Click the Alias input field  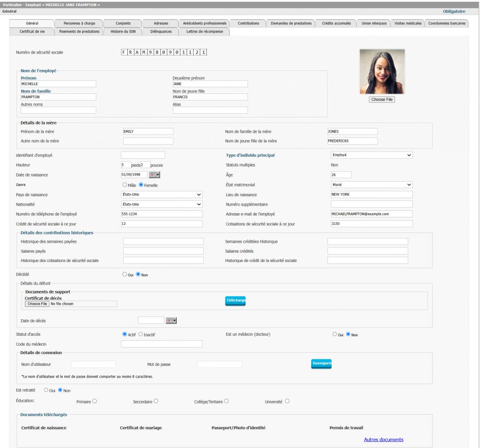(210, 110)
